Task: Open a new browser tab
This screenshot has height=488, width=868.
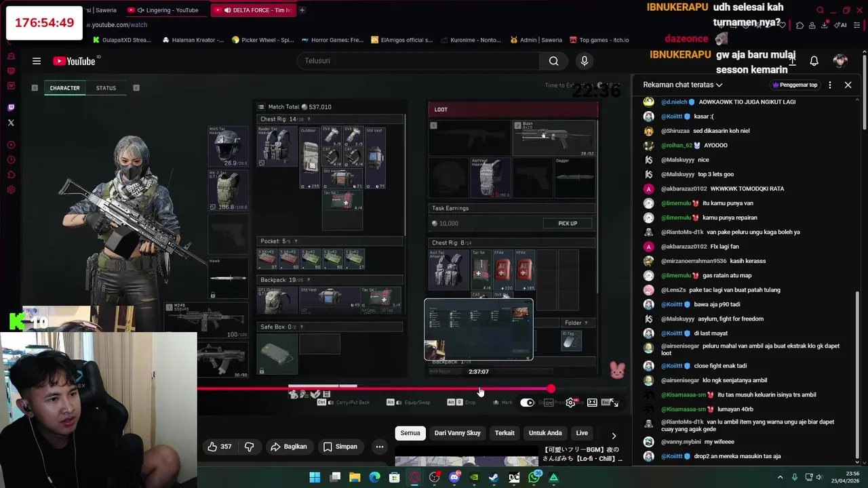Action: [302, 10]
